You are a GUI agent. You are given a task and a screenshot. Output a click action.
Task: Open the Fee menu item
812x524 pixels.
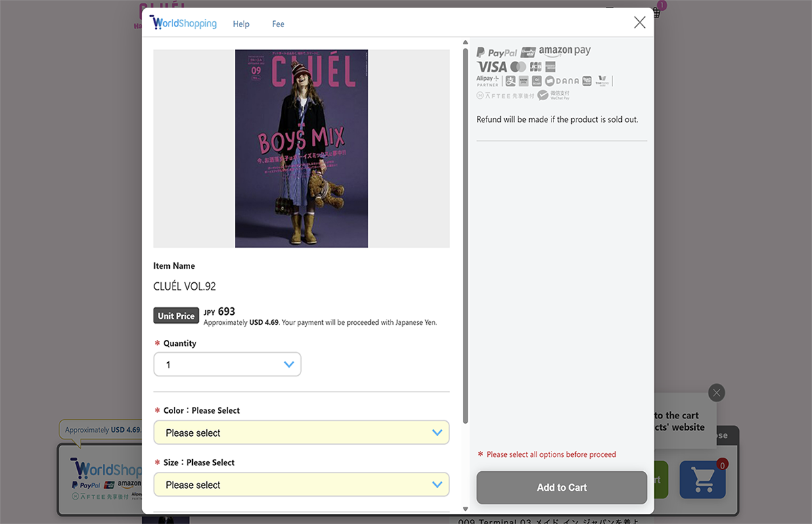(x=278, y=24)
